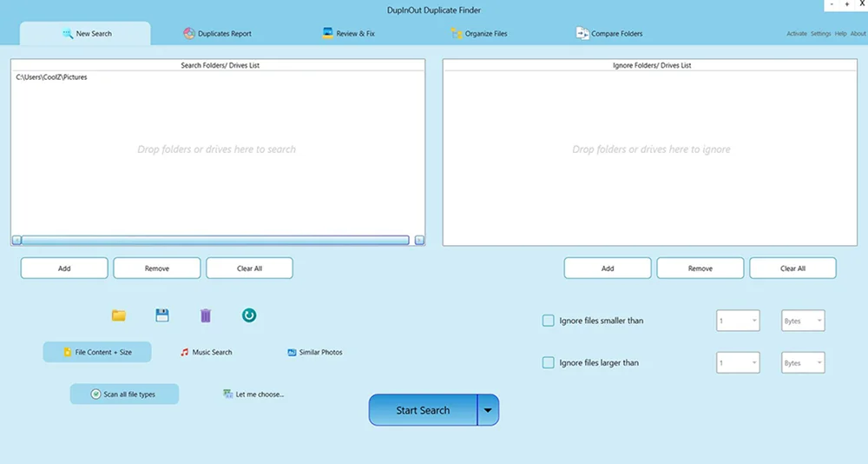
Task: Enable Ignore files larger than checkbox
Action: [x=548, y=362]
